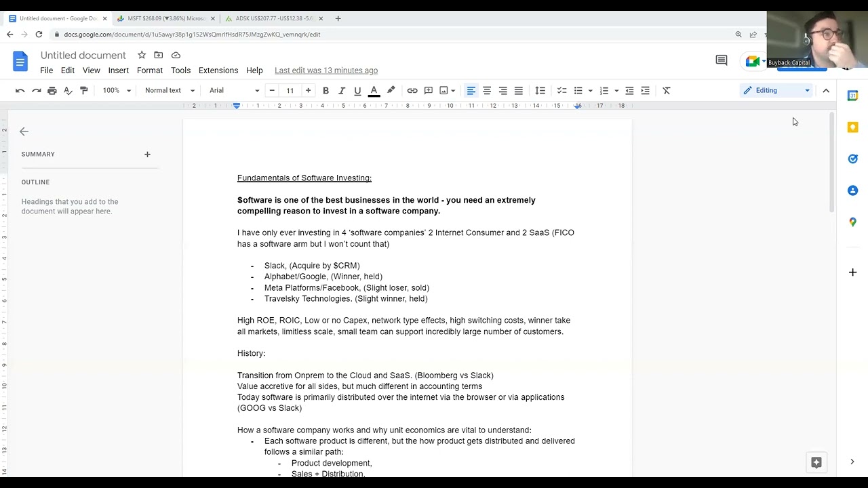Click the Redo icon in toolbar
868x488 pixels.
coord(36,90)
